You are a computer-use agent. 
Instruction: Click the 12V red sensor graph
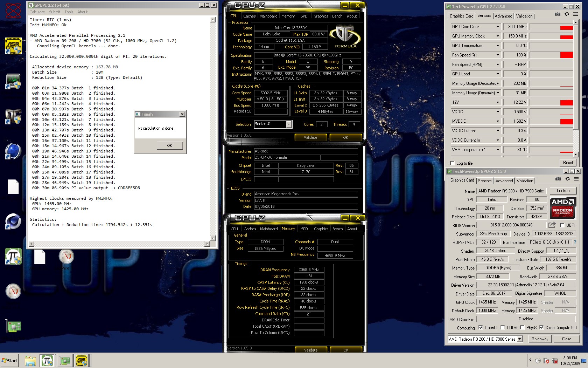tap(567, 103)
